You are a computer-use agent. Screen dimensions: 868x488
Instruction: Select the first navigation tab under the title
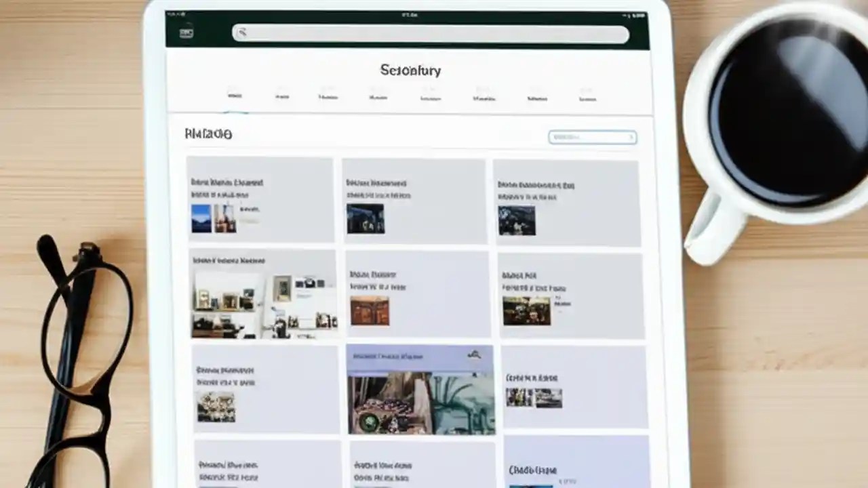coord(234,95)
